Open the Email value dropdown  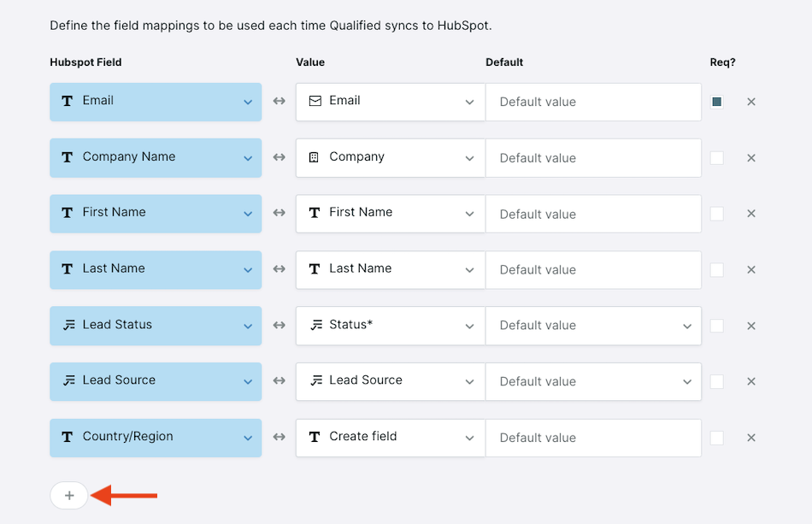391,102
